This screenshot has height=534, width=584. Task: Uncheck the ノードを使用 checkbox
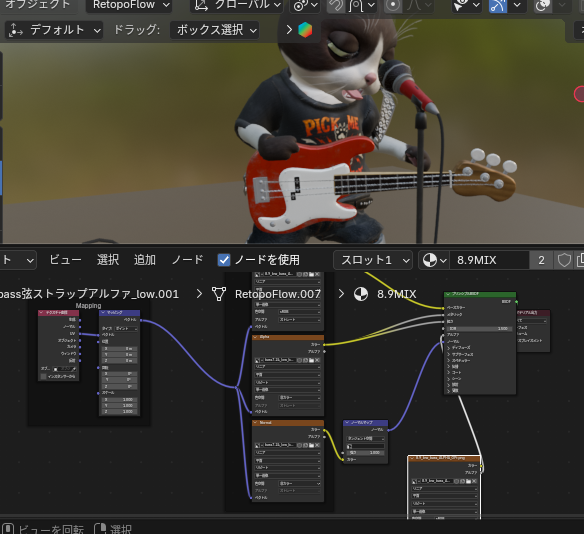[224, 260]
